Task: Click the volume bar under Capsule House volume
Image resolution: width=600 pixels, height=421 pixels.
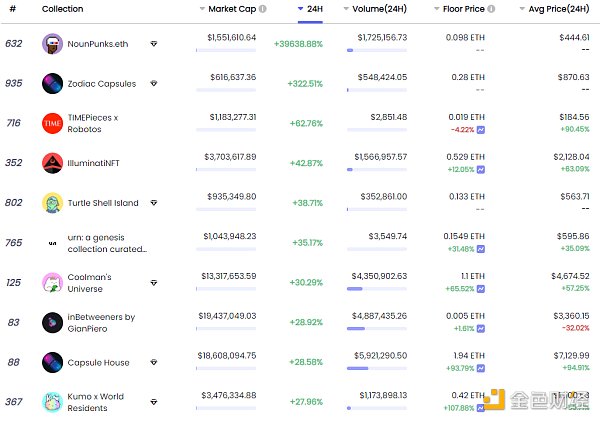Action: point(354,369)
